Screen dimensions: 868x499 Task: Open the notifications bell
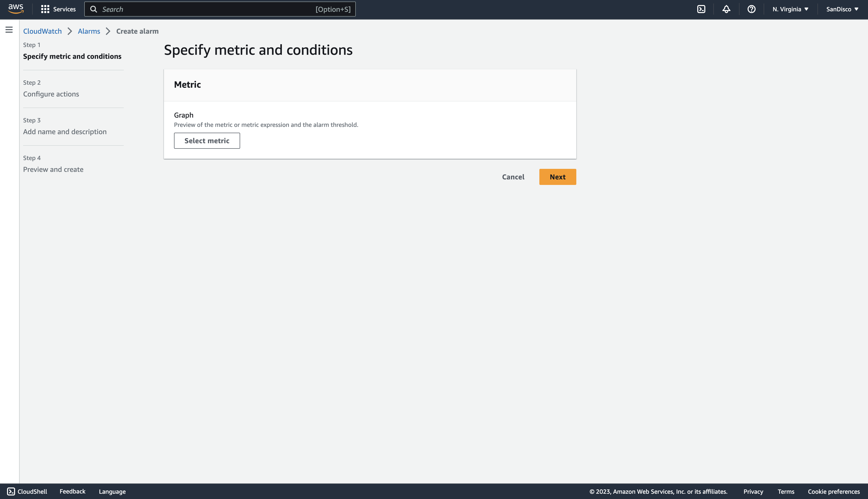click(x=726, y=9)
